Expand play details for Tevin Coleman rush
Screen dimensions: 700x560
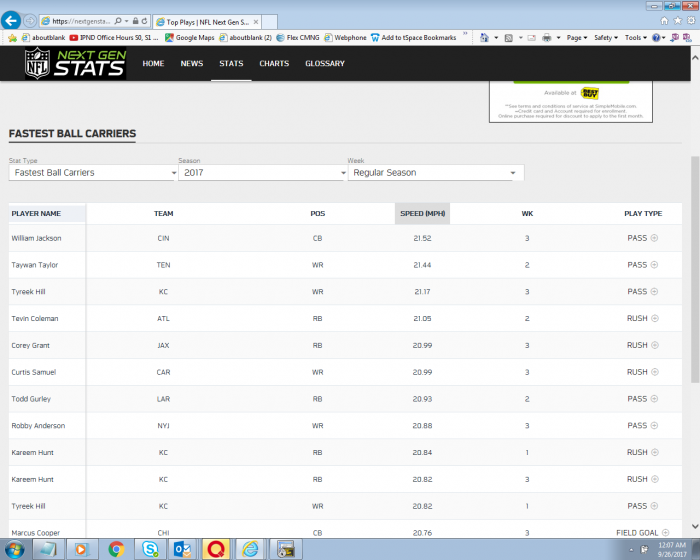(654, 319)
